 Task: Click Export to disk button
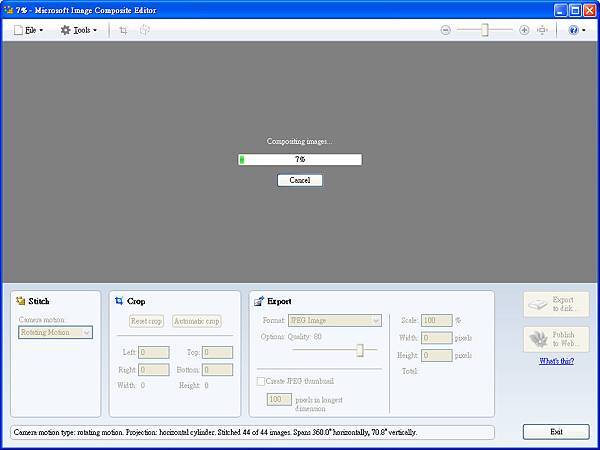(556, 304)
